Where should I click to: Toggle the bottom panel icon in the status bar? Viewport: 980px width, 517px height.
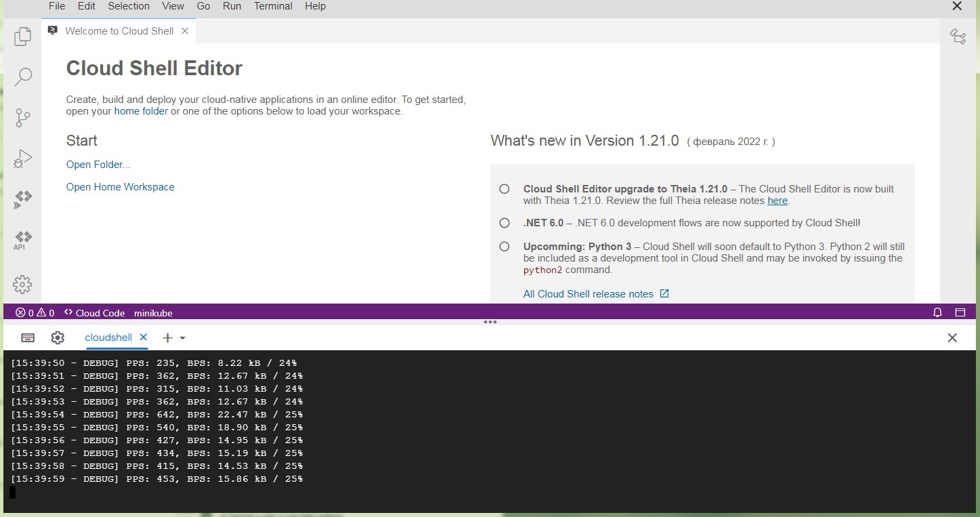pyautogui.click(x=960, y=312)
